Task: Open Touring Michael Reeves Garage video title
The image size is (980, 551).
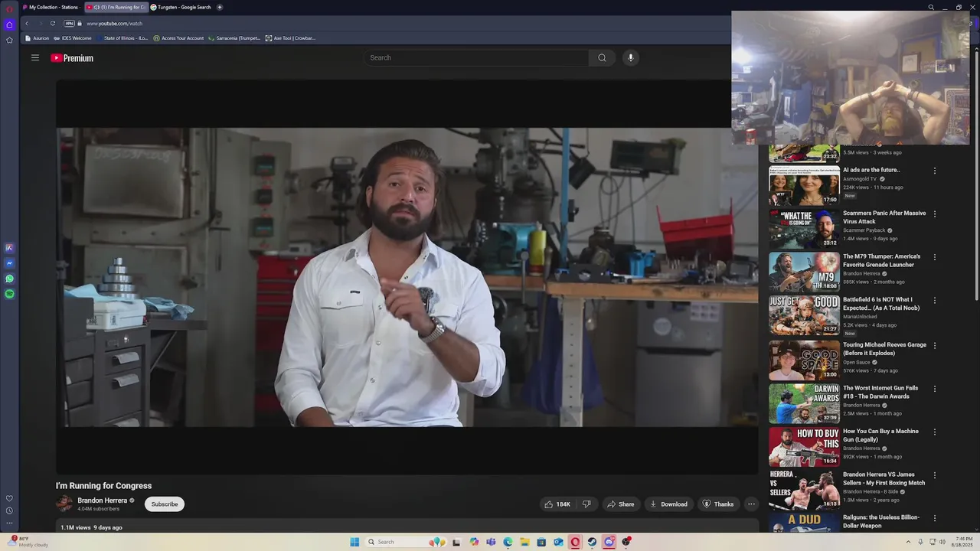Action: click(884, 349)
